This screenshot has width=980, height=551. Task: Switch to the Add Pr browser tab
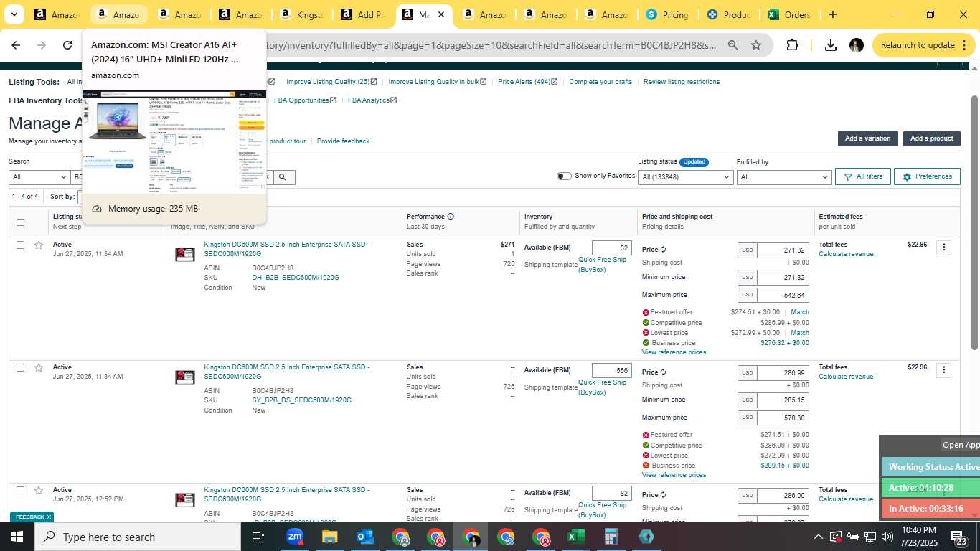(362, 14)
